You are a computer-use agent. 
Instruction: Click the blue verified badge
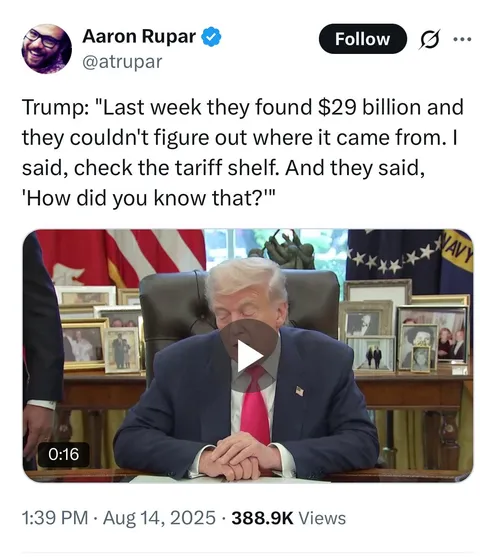pyautogui.click(x=212, y=36)
